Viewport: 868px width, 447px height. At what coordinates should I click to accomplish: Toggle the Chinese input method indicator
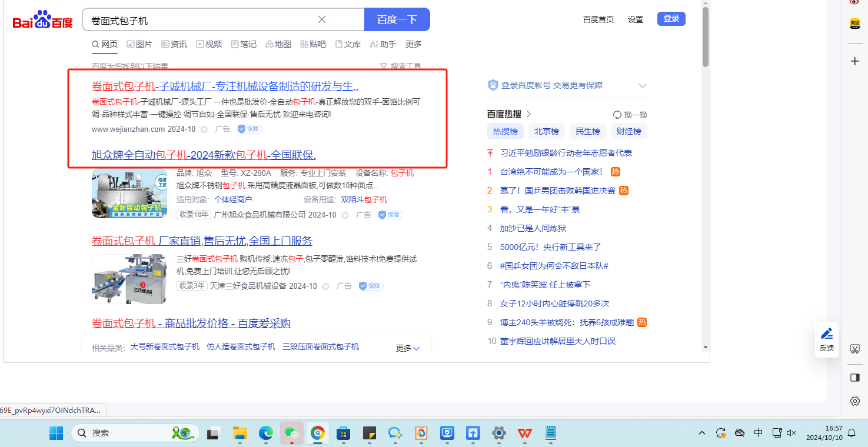point(759,433)
